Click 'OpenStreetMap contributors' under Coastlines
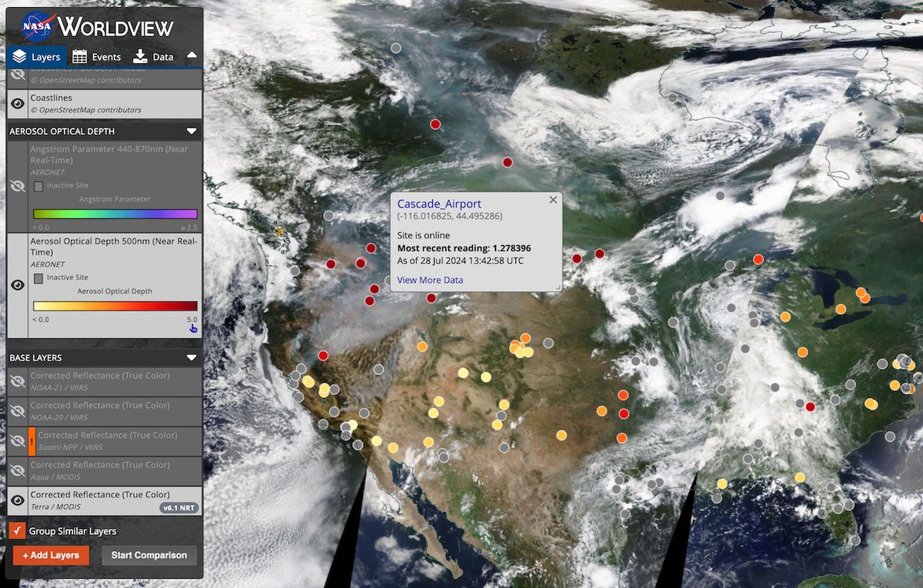Screen dimensions: 923x588 85,110
